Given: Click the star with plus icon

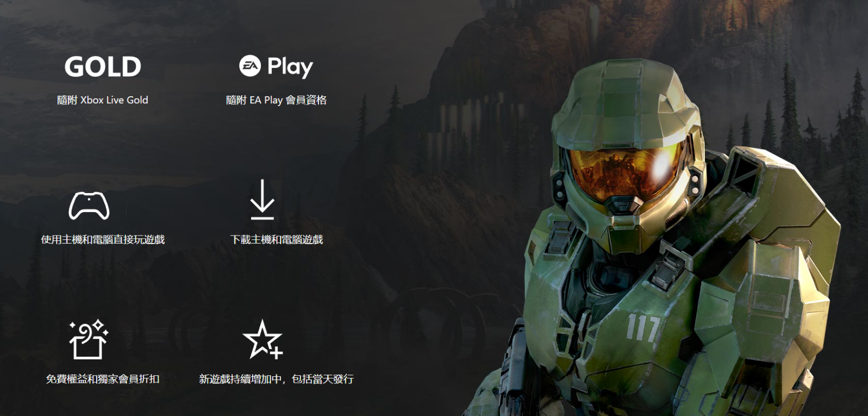Looking at the screenshot, I should [x=263, y=339].
